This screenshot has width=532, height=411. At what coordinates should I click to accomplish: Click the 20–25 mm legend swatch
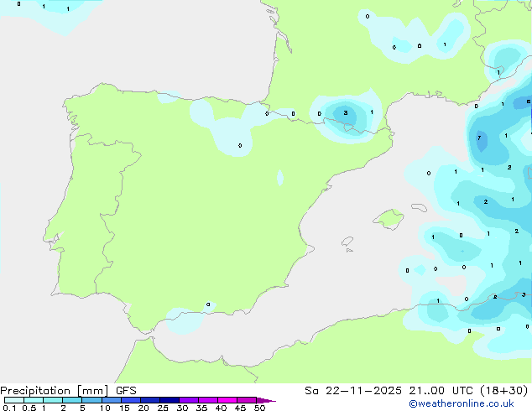coord(150,400)
